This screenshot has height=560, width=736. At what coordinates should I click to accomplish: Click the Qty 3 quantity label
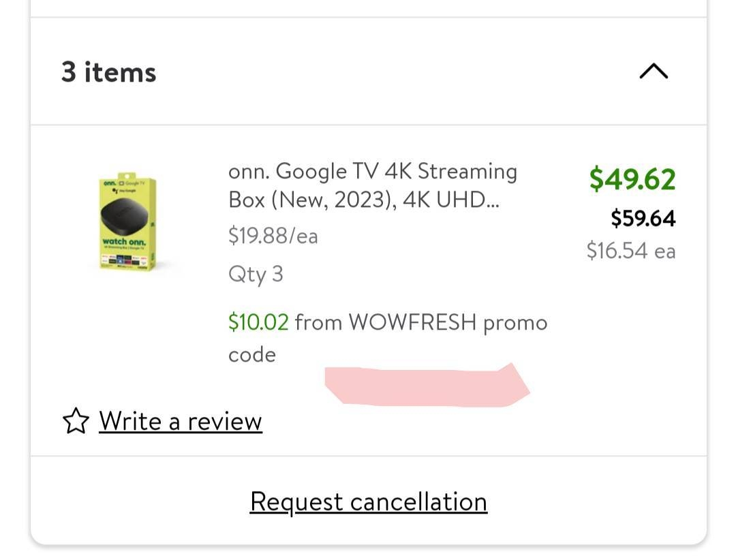[256, 274]
